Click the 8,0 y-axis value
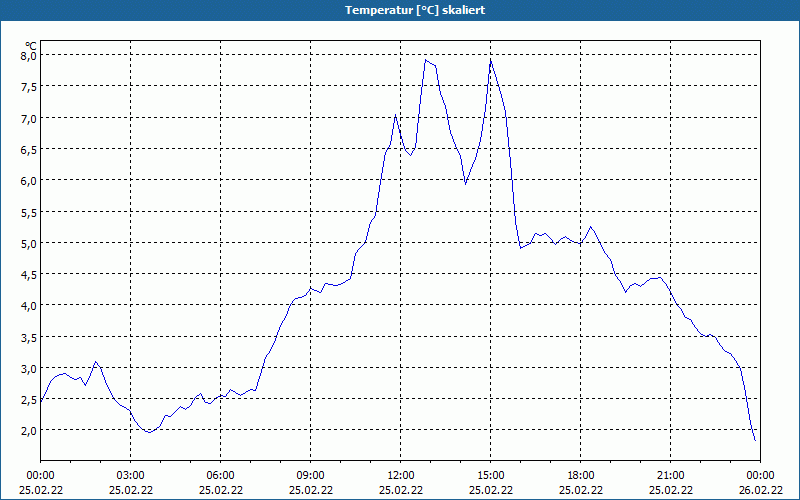800x500 pixels. click(x=30, y=55)
